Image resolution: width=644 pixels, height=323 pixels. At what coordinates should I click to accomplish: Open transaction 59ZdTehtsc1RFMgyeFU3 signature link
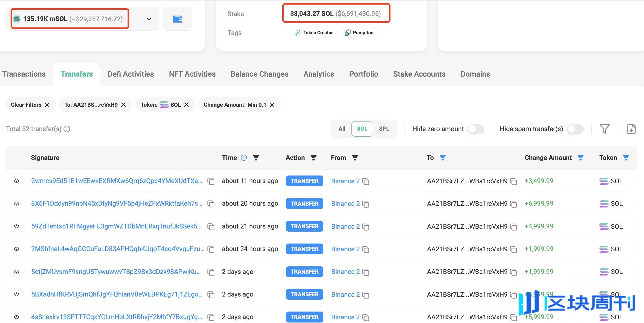116,226
